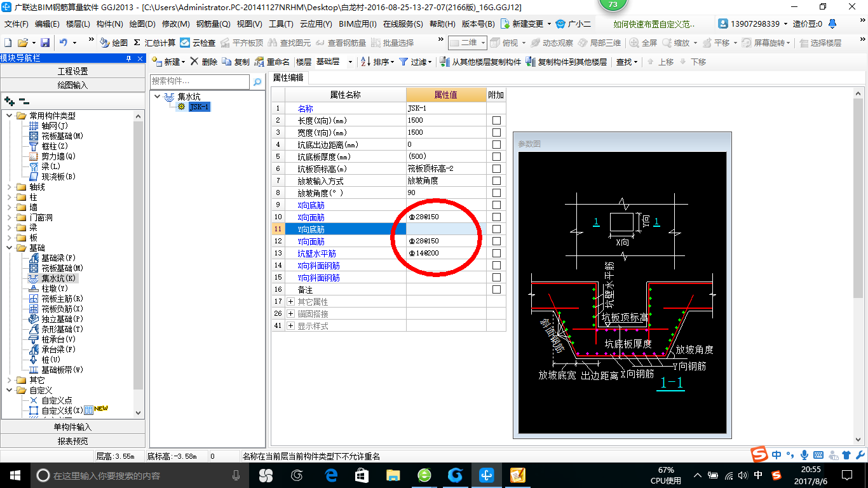Click the expand-all plus icon in navigation
Image resolution: width=868 pixels, height=488 pixels.
pos(9,100)
